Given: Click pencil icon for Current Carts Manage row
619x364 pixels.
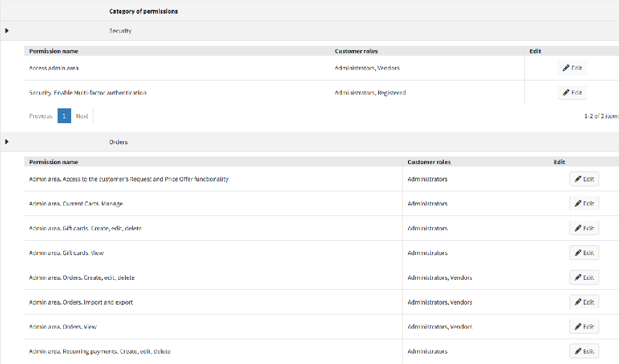Looking at the screenshot, I should point(578,204).
